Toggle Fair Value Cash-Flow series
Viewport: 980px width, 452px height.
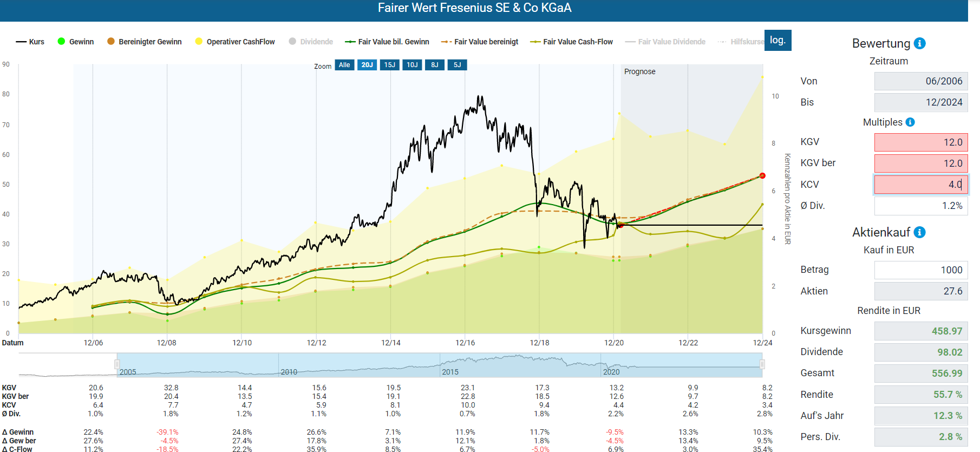572,42
